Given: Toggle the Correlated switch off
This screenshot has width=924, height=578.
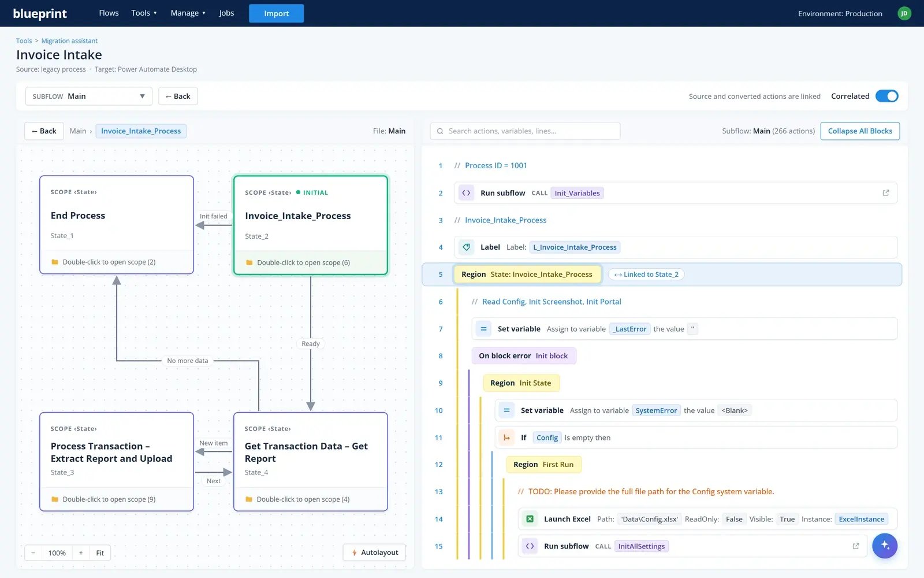Looking at the screenshot, I should click(x=887, y=96).
